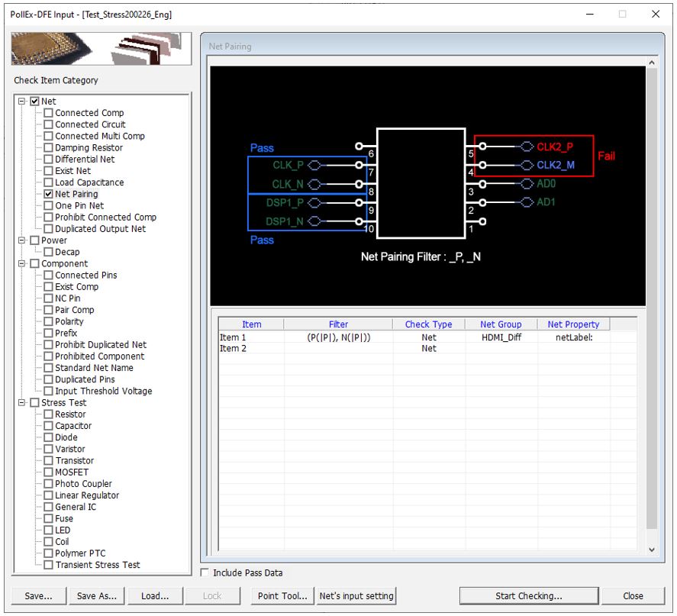Select the MOSFET stress test item
Image resolution: width=677 pixels, height=616 pixels.
72,472
